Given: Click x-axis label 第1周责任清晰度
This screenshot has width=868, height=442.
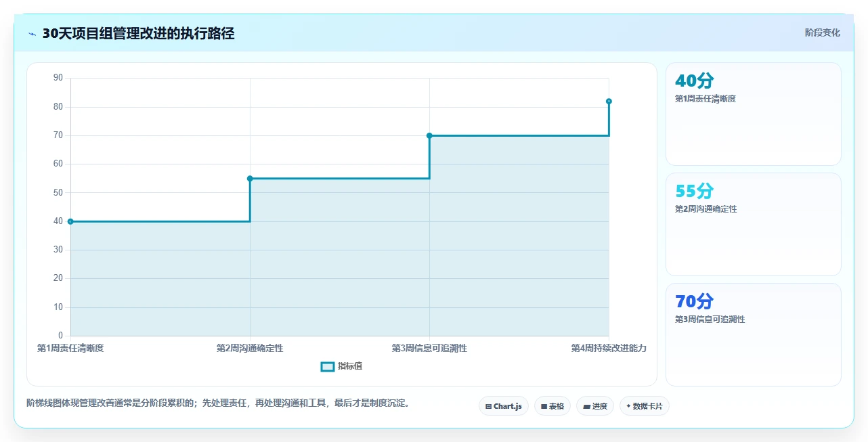Looking at the screenshot, I should pos(70,348).
